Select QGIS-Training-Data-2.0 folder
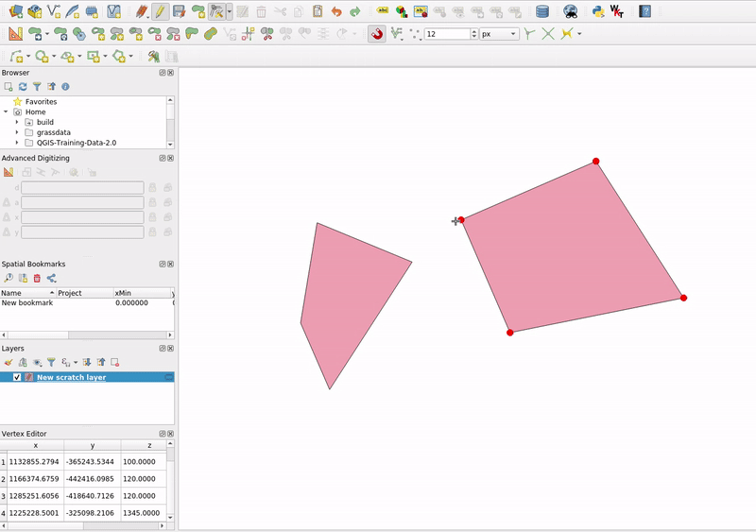Screen dimensions: 756x532 tap(77, 143)
